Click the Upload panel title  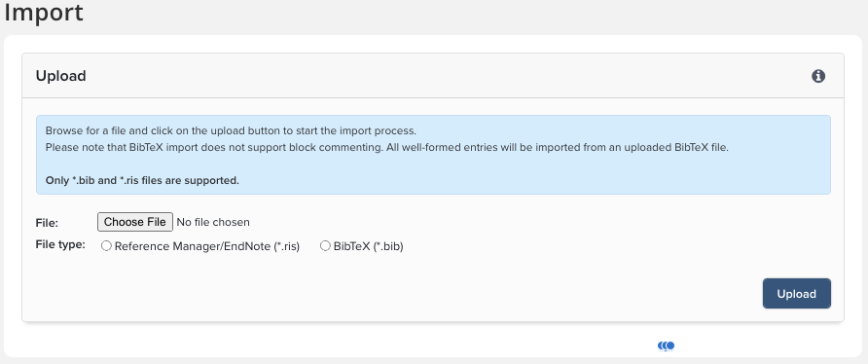pyautogui.click(x=61, y=76)
